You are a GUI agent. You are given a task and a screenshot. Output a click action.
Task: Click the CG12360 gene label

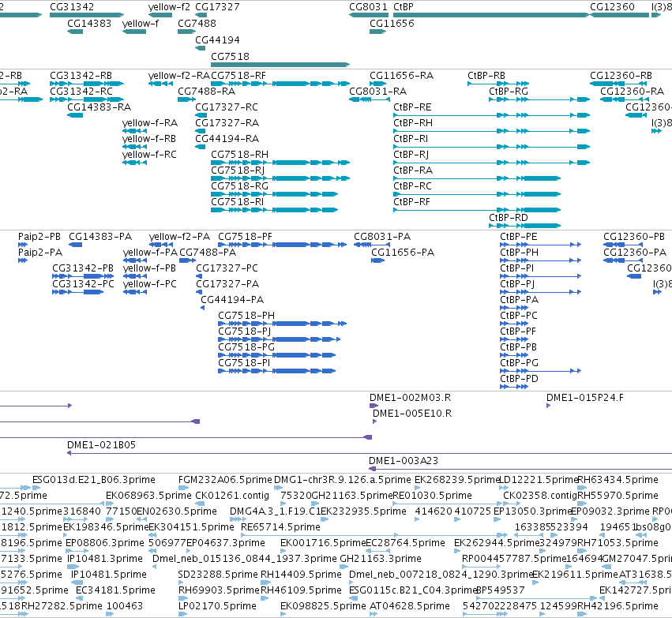tap(612, 7)
